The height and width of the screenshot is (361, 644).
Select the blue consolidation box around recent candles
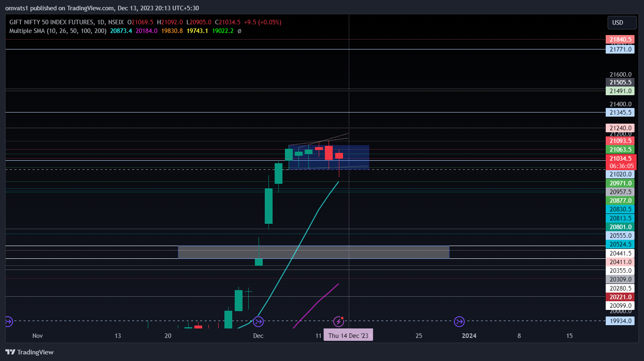click(329, 157)
